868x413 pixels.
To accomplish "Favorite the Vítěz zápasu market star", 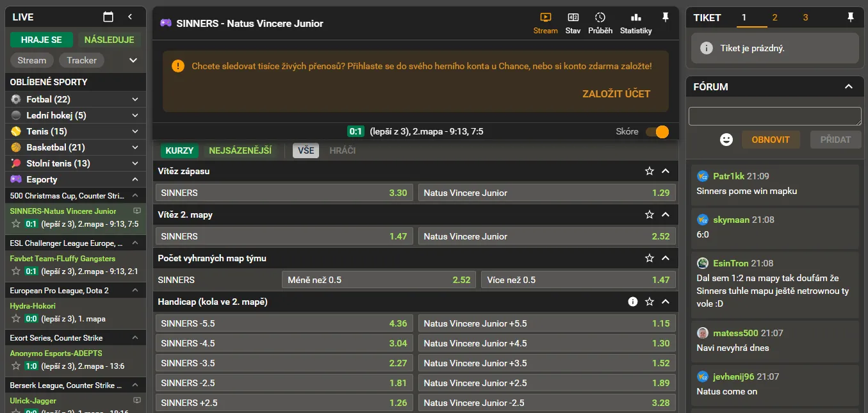I will (x=650, y=171).
